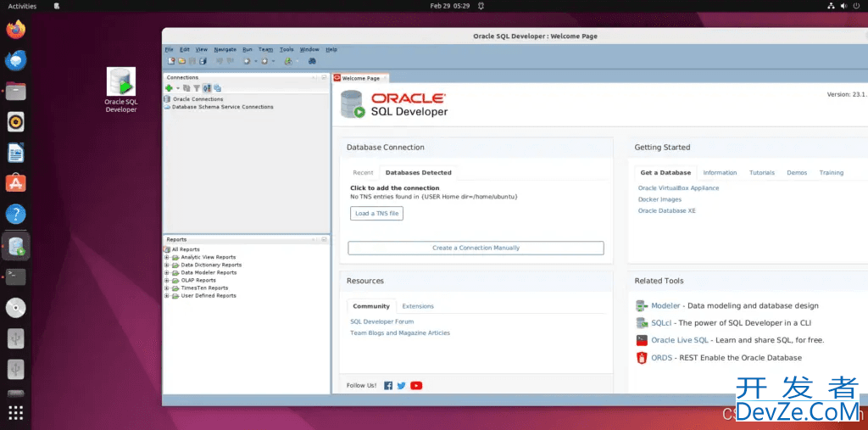Expand the Analytic View Reports node
The image size is (868, 430).
coord(167,257)
